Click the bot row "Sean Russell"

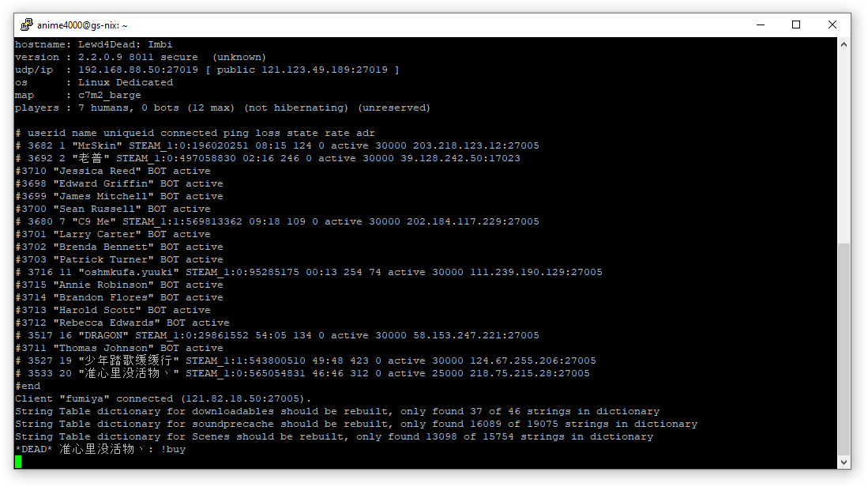click(113, 210)
